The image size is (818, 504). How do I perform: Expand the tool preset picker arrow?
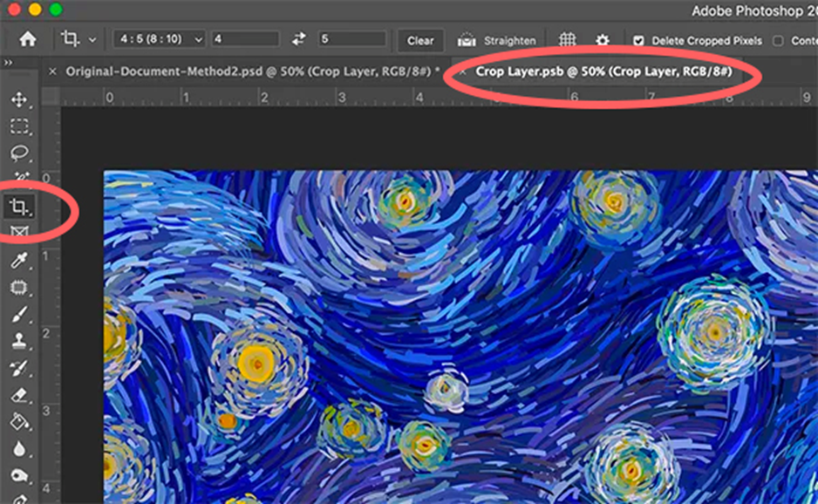92,39
